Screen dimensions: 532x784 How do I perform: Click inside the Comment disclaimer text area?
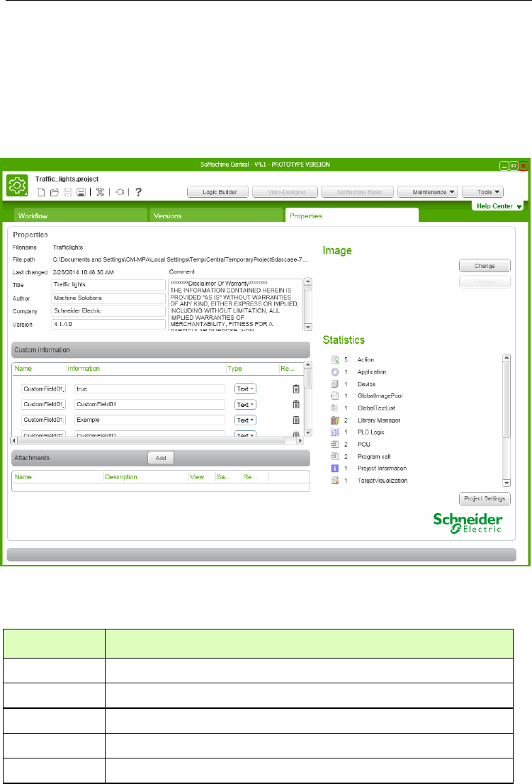tap(236, 305)
